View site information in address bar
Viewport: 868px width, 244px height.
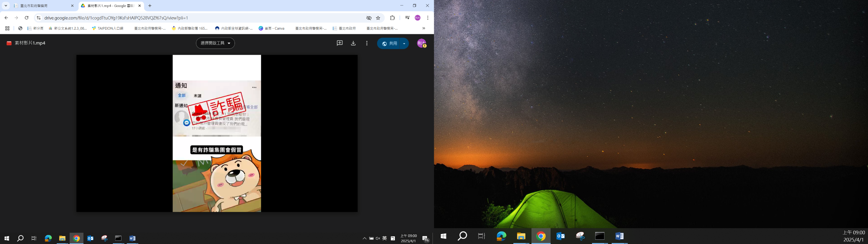pyautogui.click(x=38, y=18)
